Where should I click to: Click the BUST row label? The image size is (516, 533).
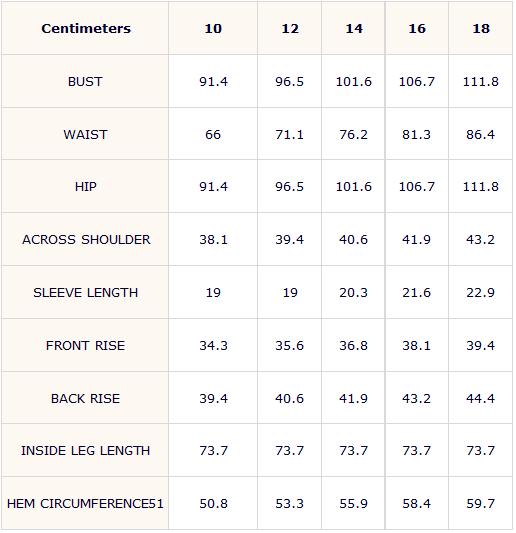(85, 82)
